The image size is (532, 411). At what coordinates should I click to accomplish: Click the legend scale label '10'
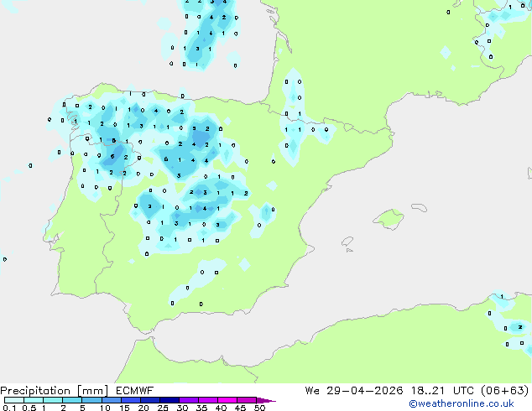(x=105, y=408)
